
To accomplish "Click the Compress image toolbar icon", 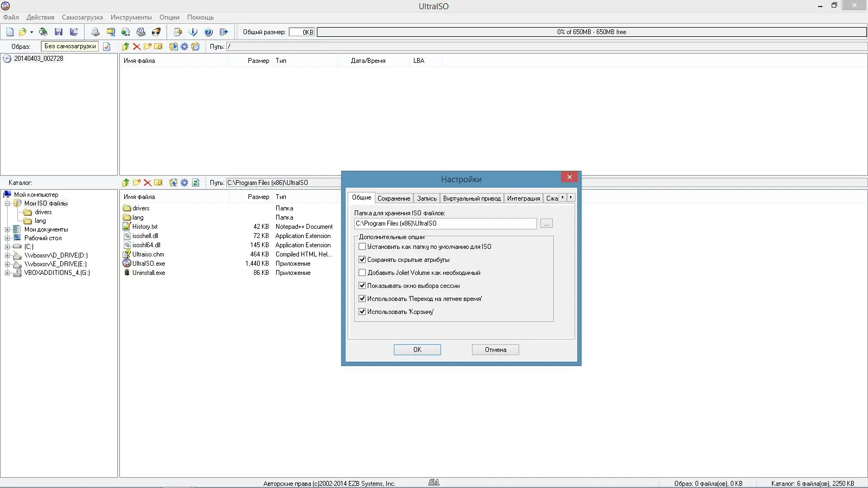I will tap(111, 32).
